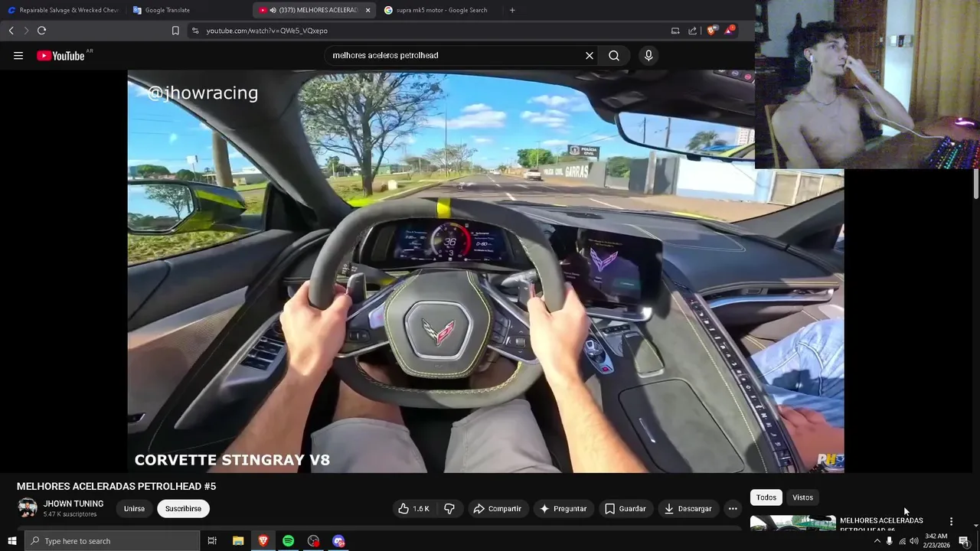980x551 pixels.
Task: Click the 5.47 K suscriptores text
Action: click(70, 514)
